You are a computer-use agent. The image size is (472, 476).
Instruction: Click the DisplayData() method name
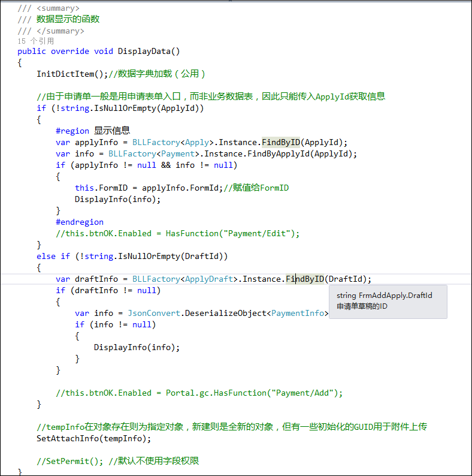click(x=149, y=52)
